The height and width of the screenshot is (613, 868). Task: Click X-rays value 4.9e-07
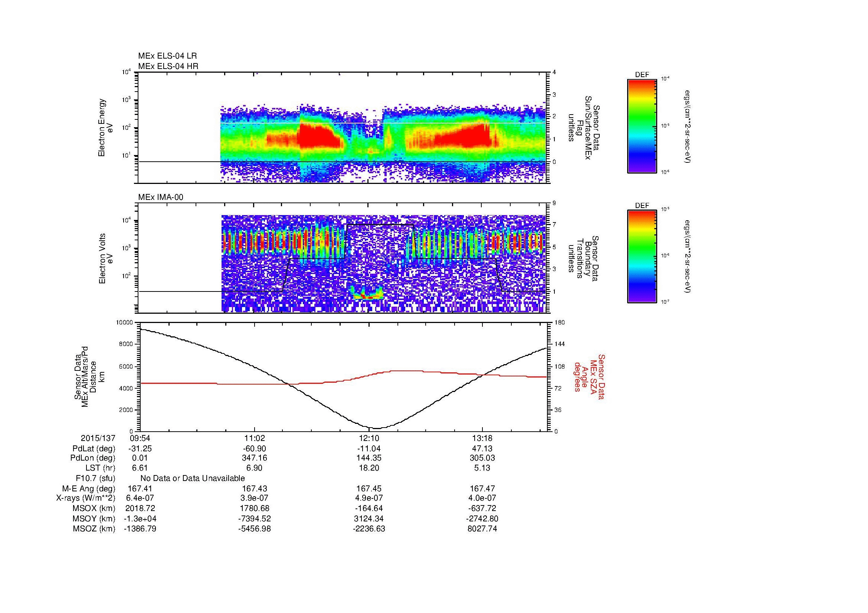click(x=369, y=498)
